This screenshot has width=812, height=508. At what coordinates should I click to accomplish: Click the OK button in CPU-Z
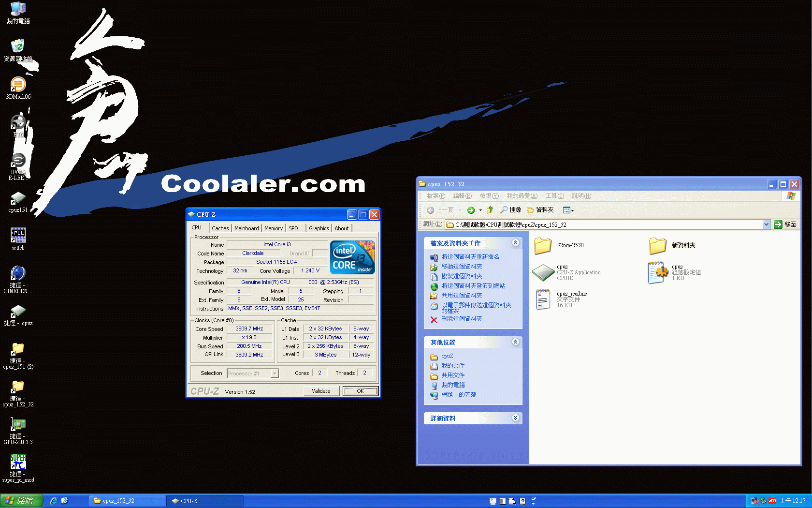coord(360,391)
